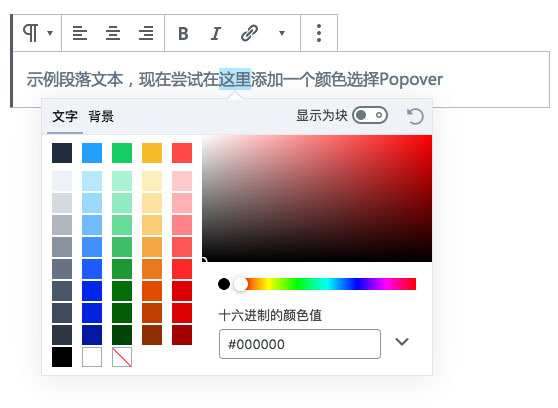This screenshot has width=558, height=408.
Task: Expand the more rich text controls arrow
Action: 282,33
